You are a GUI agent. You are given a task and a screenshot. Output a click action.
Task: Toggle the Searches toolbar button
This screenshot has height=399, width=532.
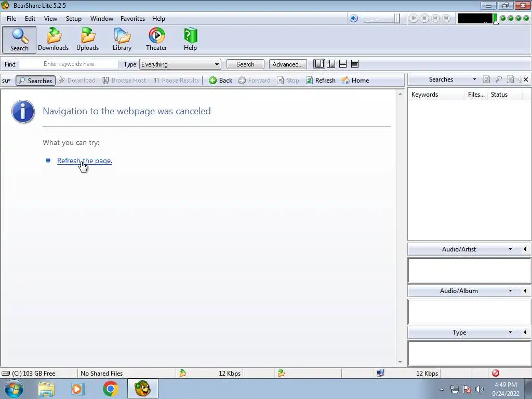[x=36, y=81]
